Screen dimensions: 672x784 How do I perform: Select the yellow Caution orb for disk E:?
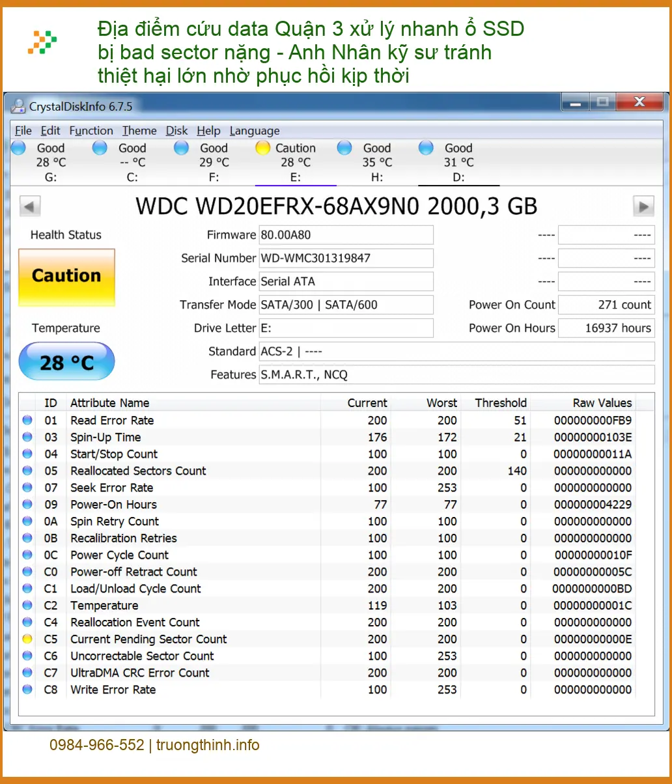coord(263,148)
